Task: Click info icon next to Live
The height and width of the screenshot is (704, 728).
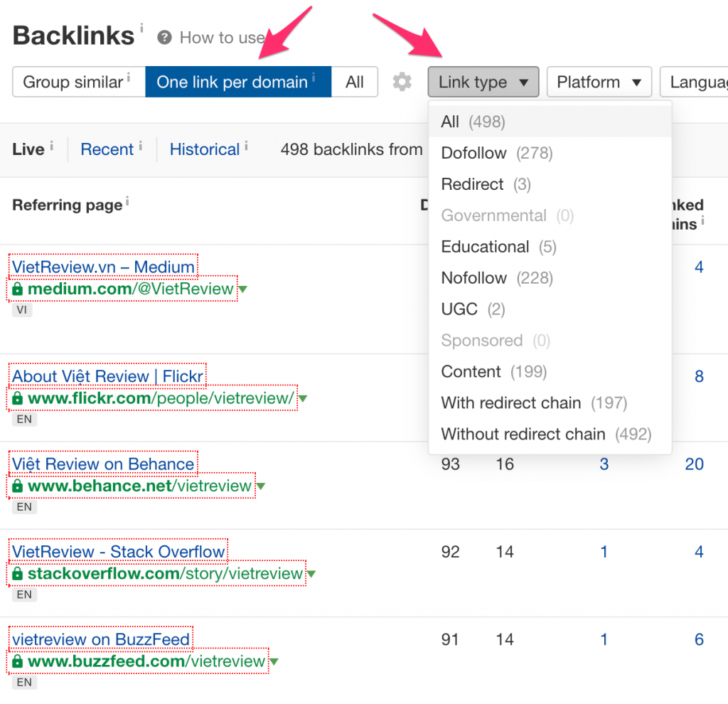Action: pyautogui.click(x=51, y=146)
